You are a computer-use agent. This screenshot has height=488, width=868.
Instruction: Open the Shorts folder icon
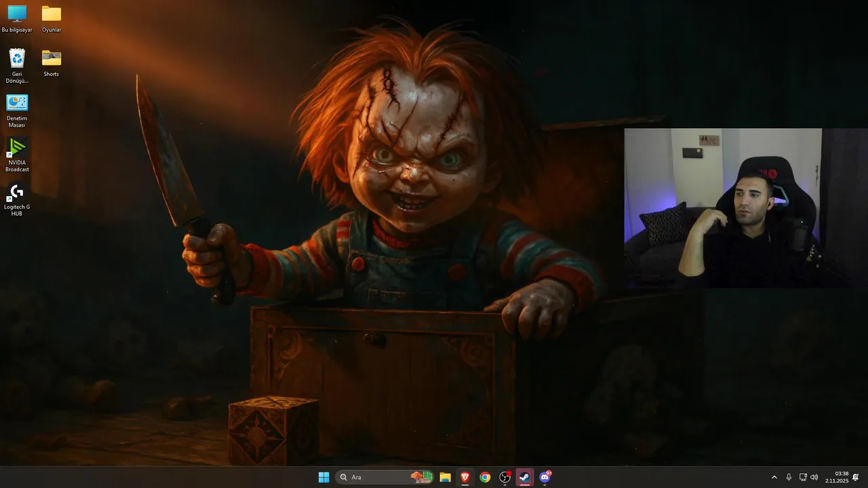52,62
